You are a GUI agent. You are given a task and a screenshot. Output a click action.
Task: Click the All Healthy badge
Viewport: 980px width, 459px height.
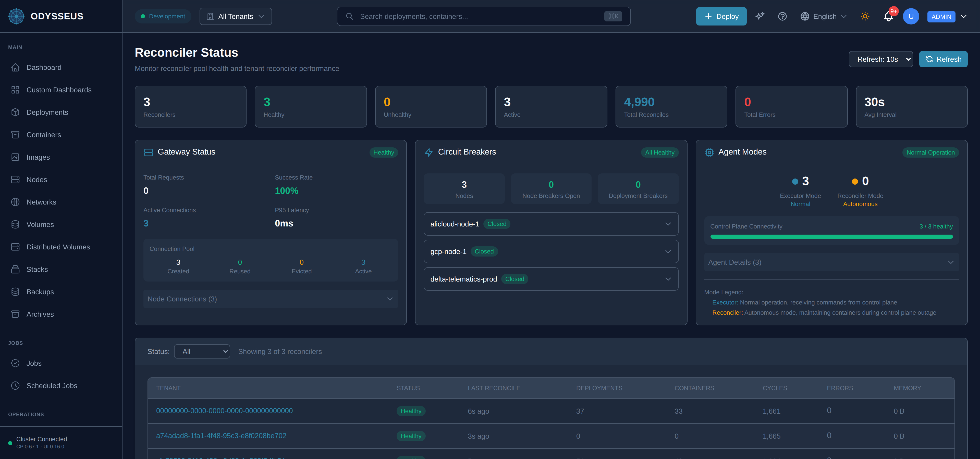point(659,152)
